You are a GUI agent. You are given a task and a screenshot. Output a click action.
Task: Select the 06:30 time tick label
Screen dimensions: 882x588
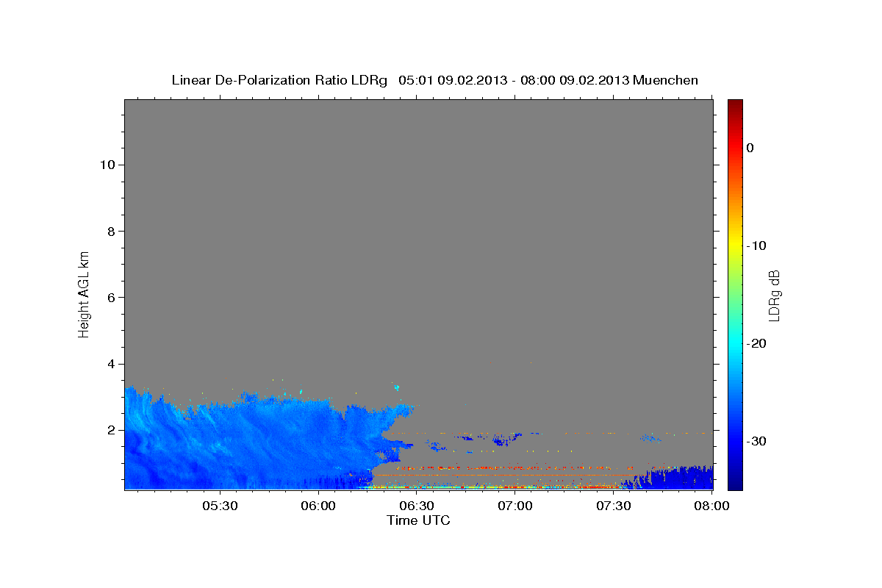pos(417,505)
